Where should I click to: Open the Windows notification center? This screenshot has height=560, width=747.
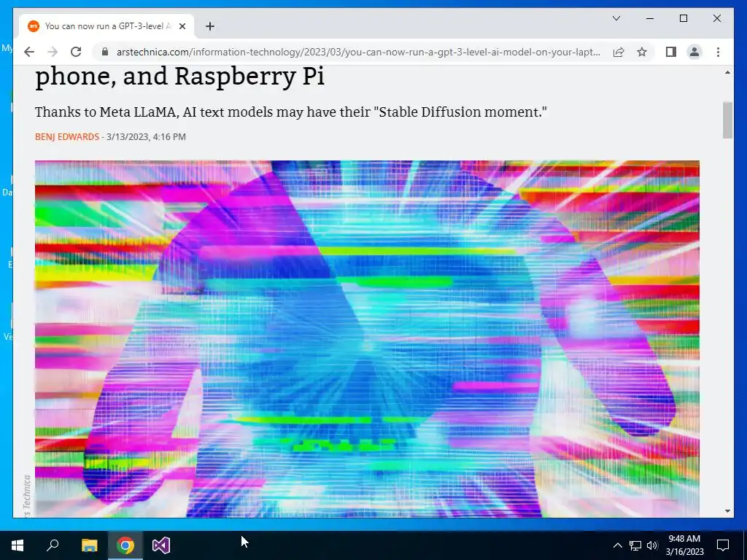coord(723,545)
